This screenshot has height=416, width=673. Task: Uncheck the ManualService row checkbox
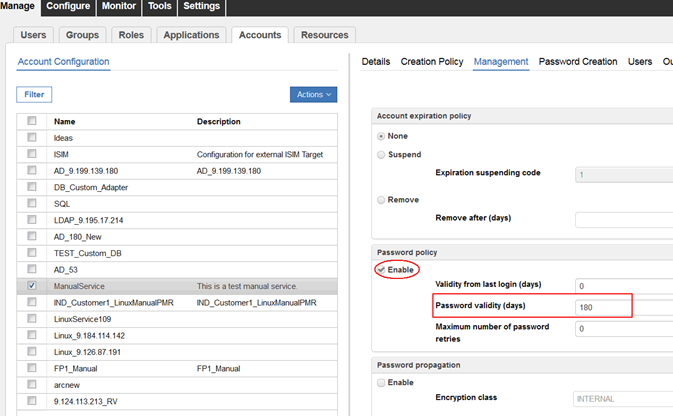tap(32, 285)
